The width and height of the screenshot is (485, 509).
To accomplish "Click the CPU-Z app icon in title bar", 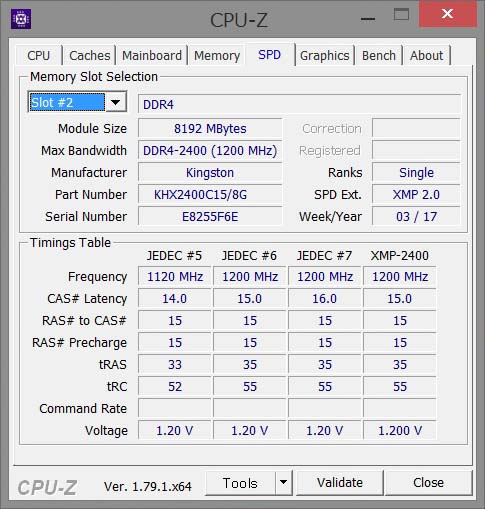I will [21, 19].
